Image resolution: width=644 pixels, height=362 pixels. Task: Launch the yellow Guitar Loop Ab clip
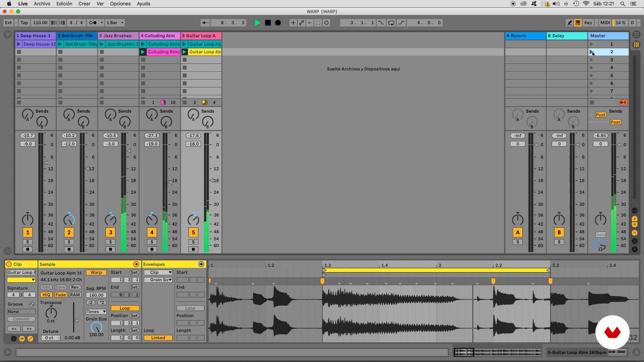pyautogui.click(x=184, y=52)
